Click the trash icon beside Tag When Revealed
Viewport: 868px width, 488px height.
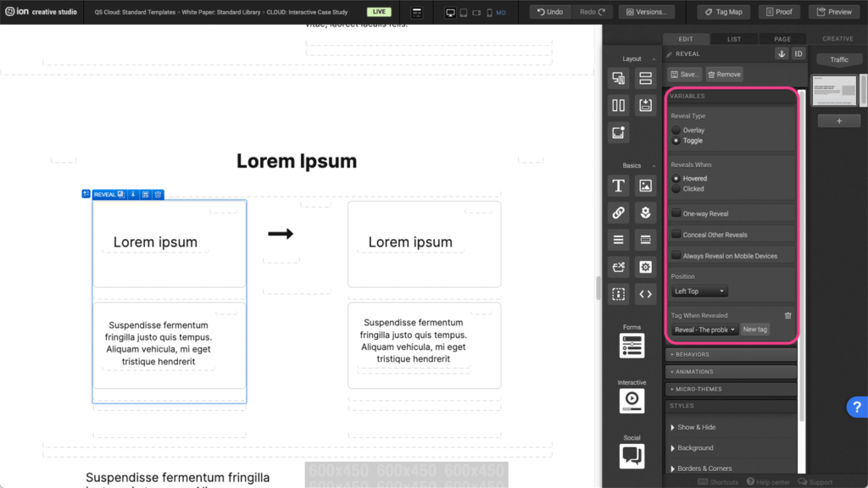787,315
